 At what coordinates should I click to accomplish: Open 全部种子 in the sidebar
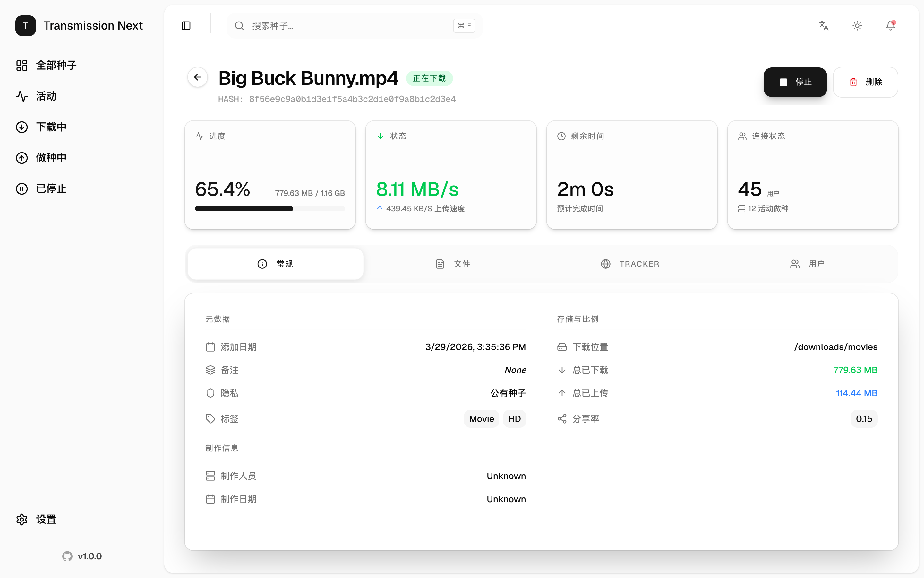point(82,66)
